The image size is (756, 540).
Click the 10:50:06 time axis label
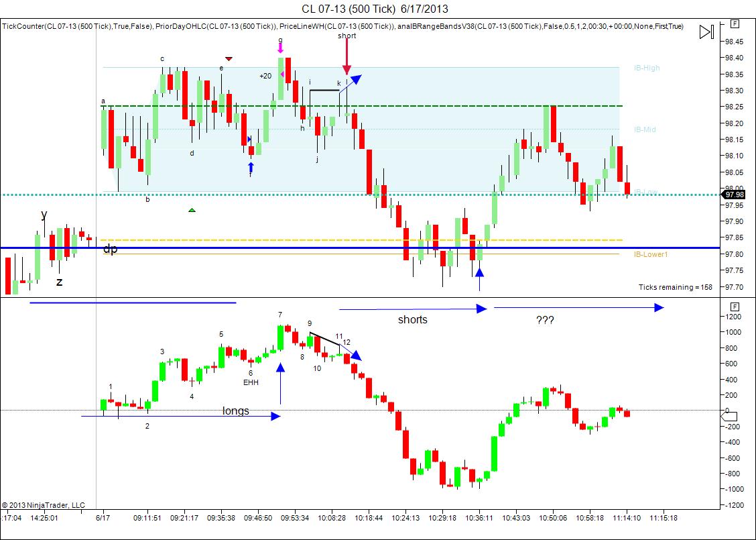point(553,518)
